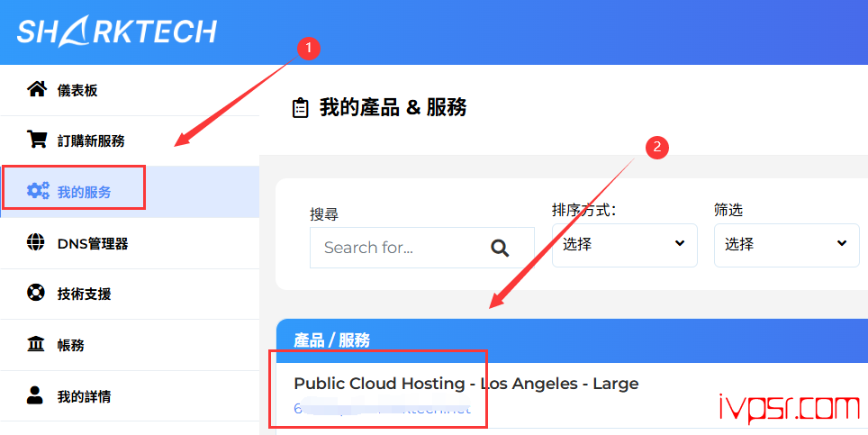This screenshot has height=435, width=868.
Task: Click the 產品 / 服務 column header
Action: (331, 340)
